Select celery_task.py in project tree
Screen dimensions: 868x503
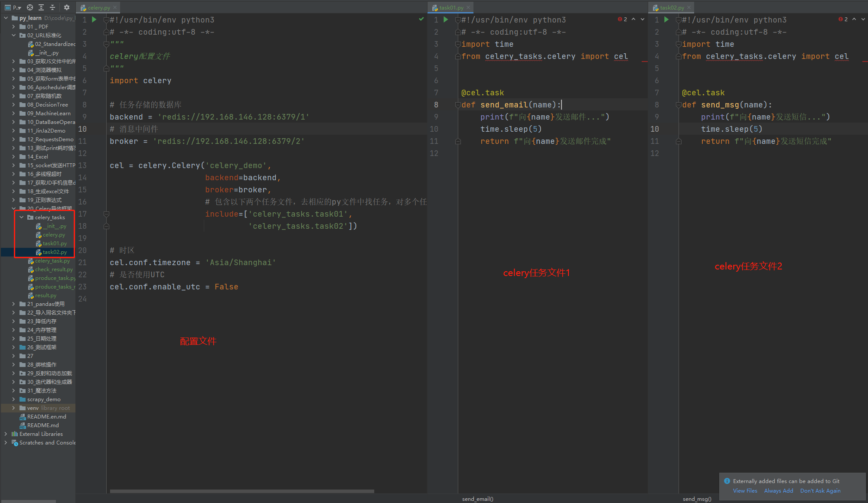point(52,260)
